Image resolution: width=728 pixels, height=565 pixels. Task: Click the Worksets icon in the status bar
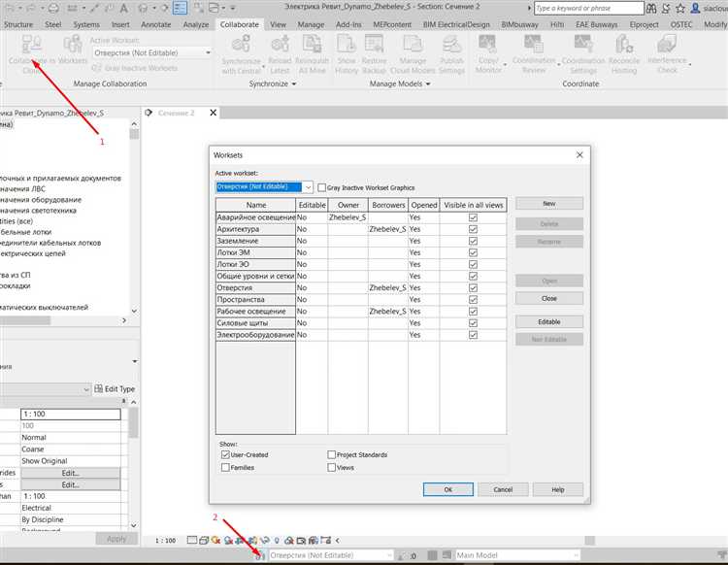[x=260, y=555]
